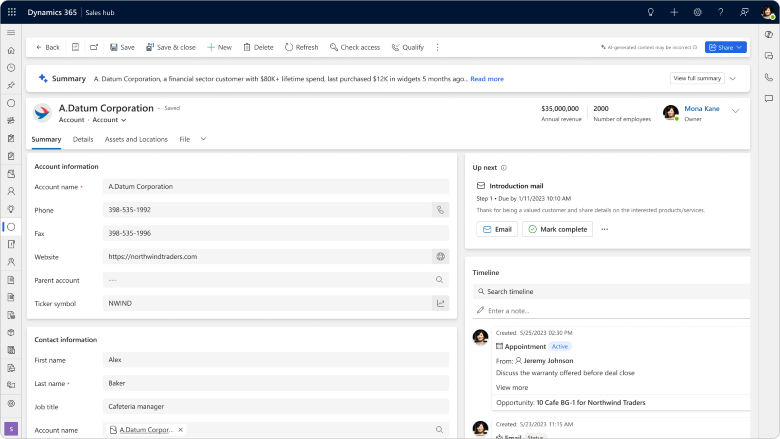780x439 pixels.
Task: Click the Last name field Baker
Action: point(276,383)
